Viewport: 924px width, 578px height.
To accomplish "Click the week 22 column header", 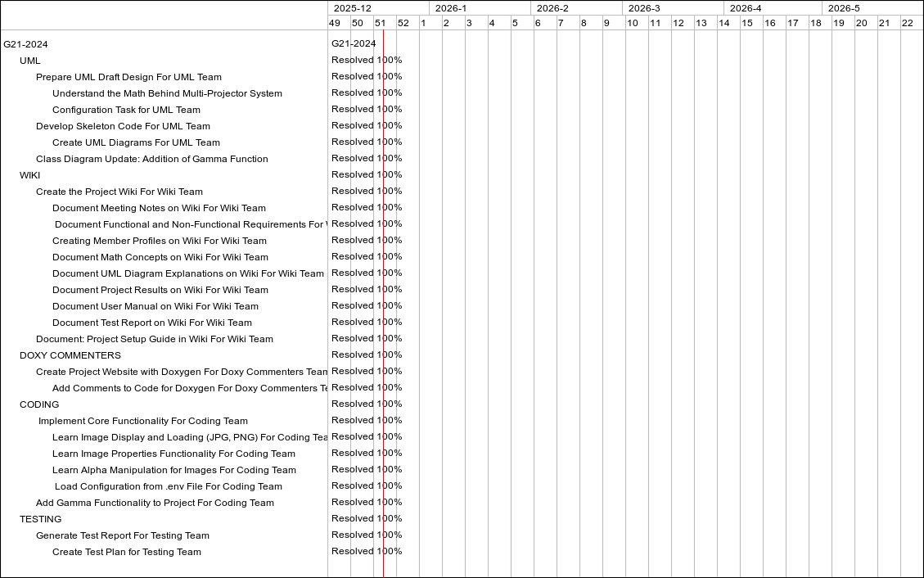I will (908, 23).
